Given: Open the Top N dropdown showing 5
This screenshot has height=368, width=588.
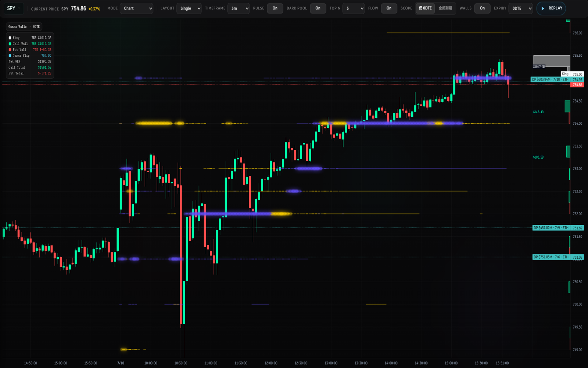Looking at the screenshot, I should click(353, 8).
